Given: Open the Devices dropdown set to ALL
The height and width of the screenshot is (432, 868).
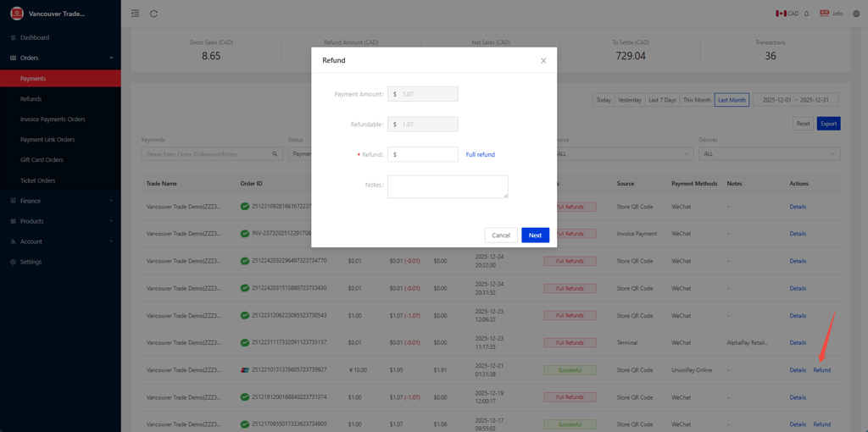Looking at the screenshot, I should pos(769,154).
